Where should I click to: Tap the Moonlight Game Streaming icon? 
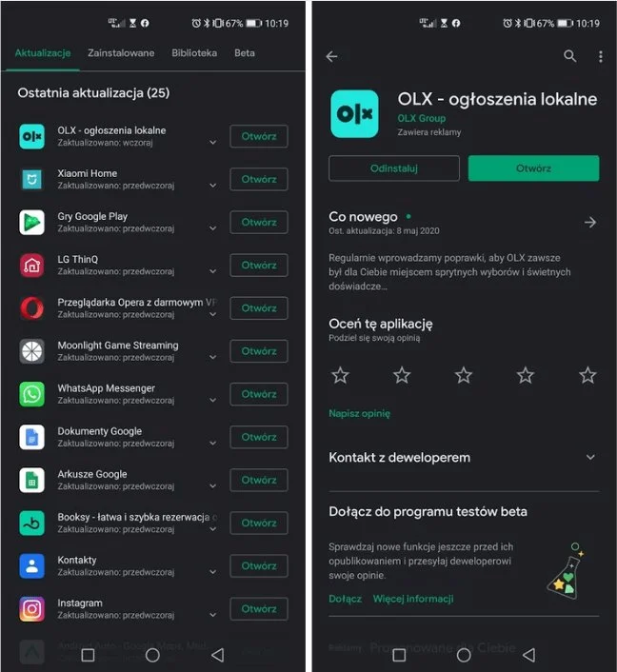31,351
